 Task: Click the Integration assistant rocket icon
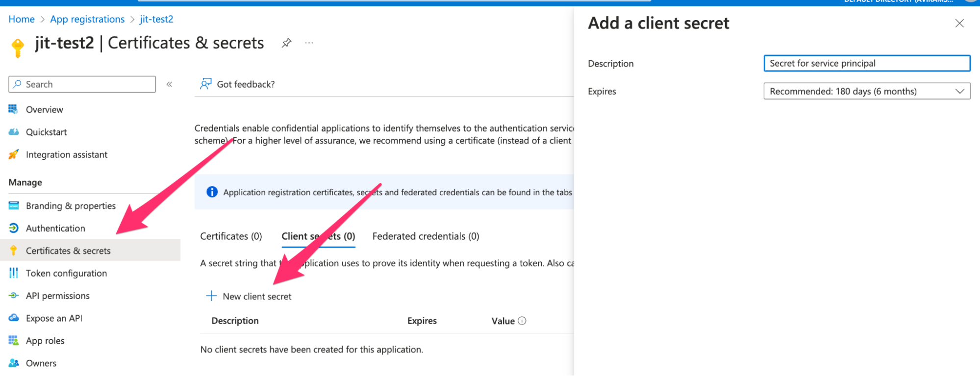pyautogui.click(x=14, y=154)
